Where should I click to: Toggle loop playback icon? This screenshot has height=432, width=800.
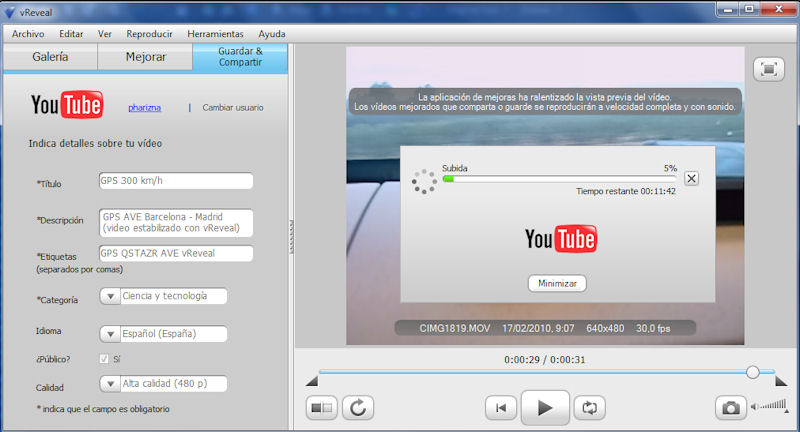coord(589,408)
